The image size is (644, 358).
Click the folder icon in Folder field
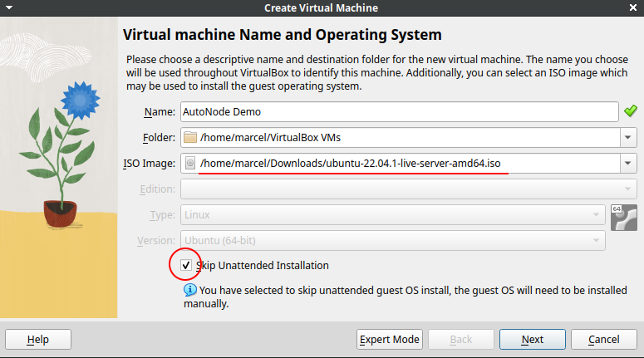pos(189,137)
